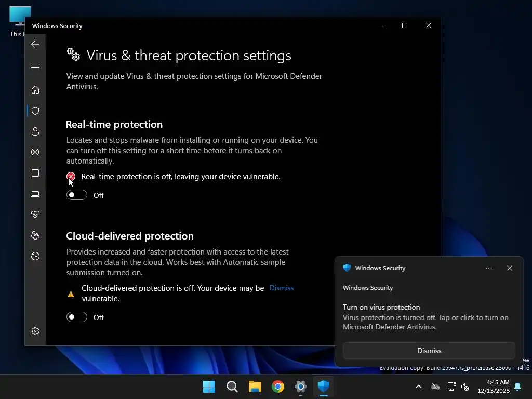Open Account protection person icon
This screenshot has height=399, width=532.
(x=35, y=131)
